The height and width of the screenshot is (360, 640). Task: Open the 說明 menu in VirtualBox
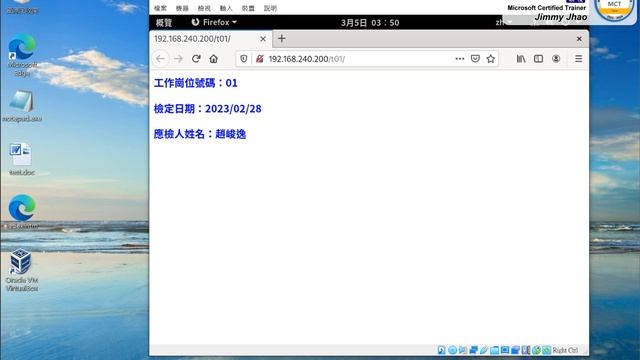click(270, 8)
